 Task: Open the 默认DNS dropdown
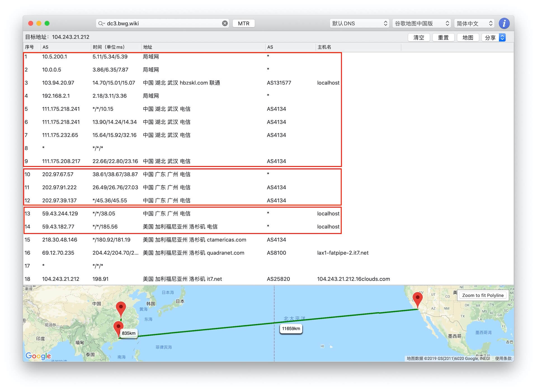(359, 23)
